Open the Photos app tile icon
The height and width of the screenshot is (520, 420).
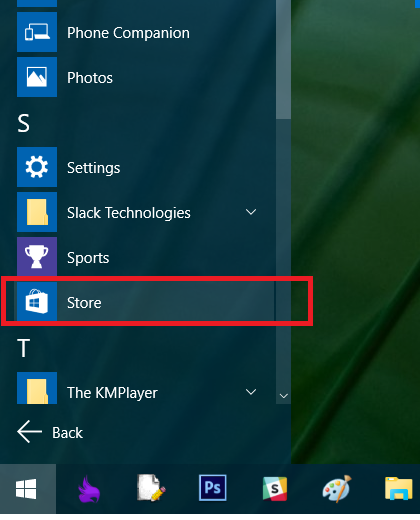37,77
